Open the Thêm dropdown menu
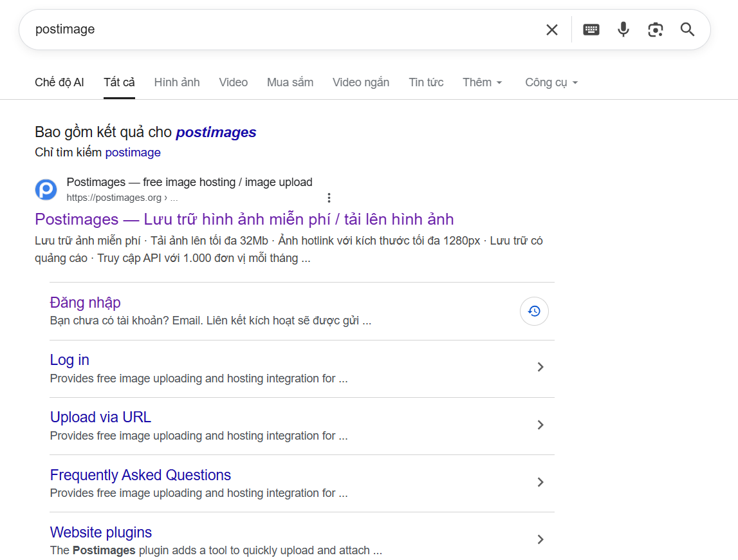This screenshot has width=738, height=560. [x=483, y=82]
